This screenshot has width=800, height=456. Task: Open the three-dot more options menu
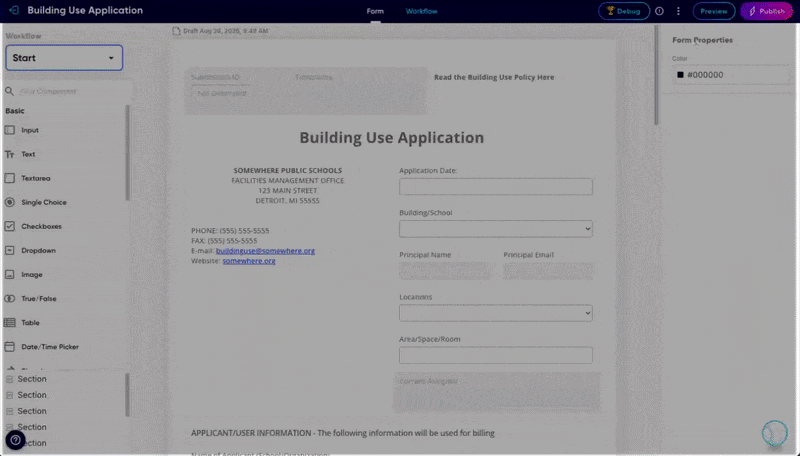[x=678, y=11]
